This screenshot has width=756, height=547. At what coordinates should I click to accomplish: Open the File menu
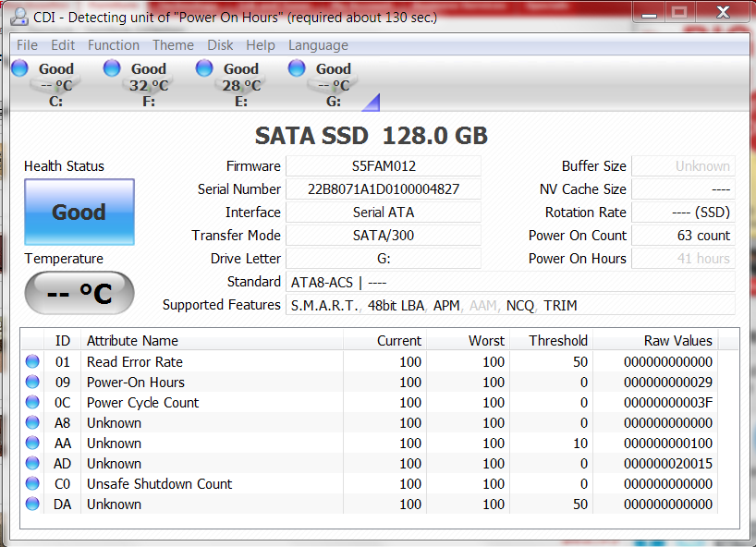(x=27, y=45)
